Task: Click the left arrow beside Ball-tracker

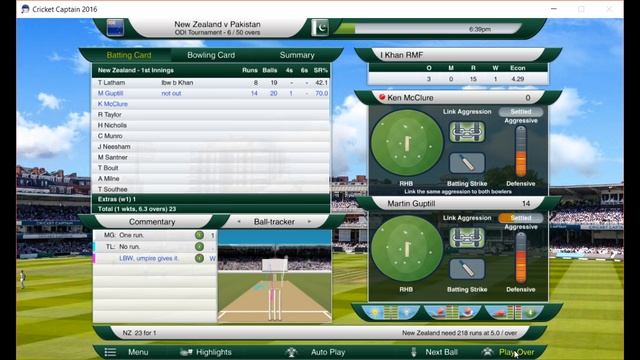Action: (239, 222)
